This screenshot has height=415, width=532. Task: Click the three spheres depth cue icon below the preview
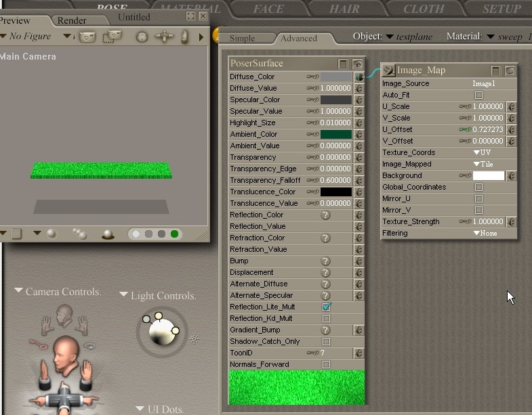point(80,234)
